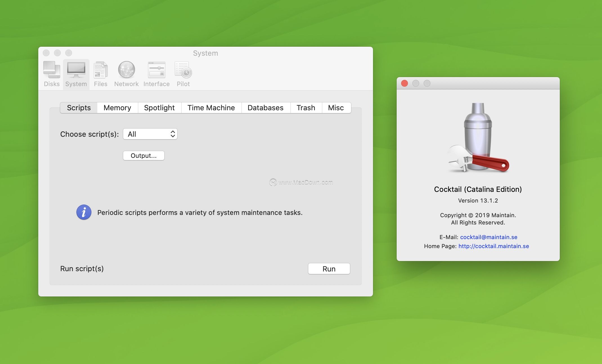Close the System window

click(46, 53)
